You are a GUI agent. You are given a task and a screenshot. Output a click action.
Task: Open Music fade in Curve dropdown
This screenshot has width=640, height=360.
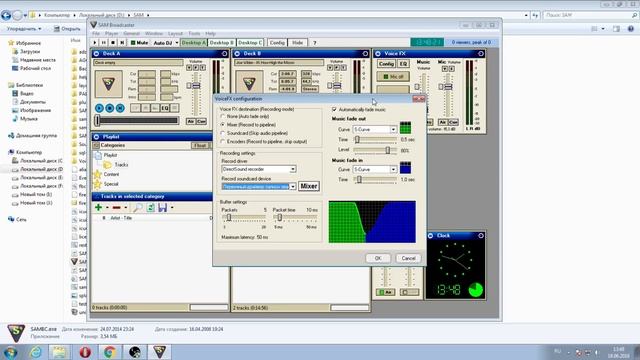pos(393,169)
